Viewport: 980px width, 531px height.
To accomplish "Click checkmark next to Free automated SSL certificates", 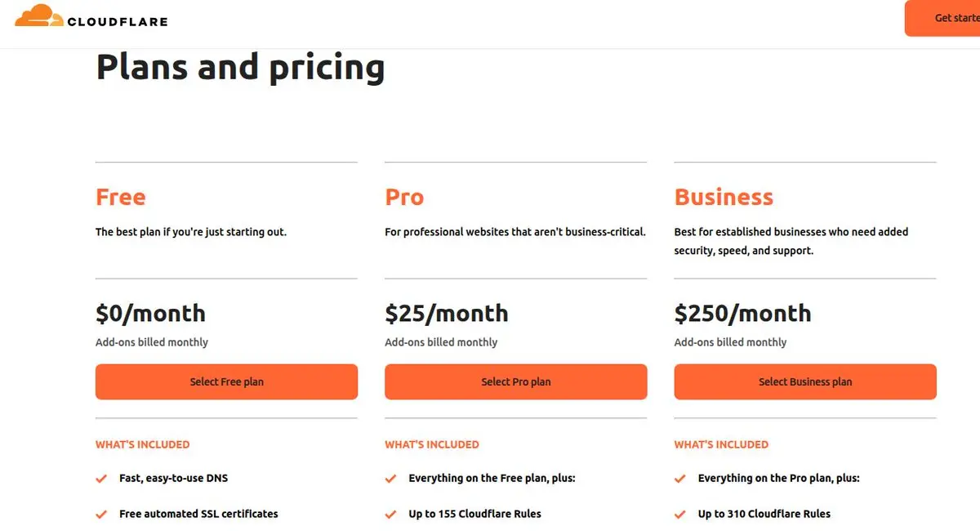I will tap(101, 515).
